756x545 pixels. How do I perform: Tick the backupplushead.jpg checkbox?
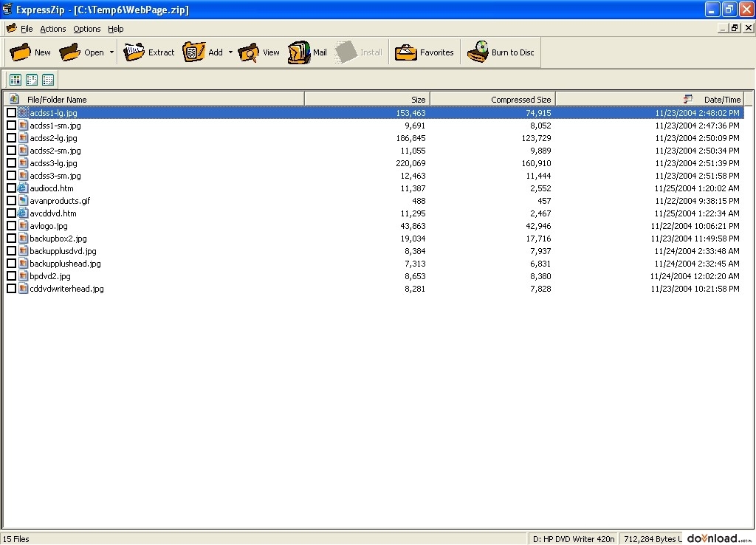click(11, 263)
